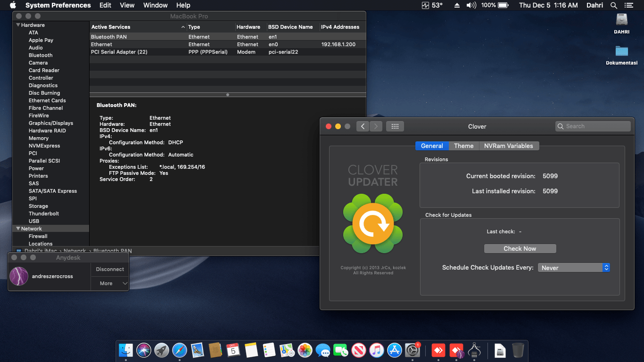Image resolution: width=644 pixels, height=362 pixels.
Task: Open the Schedule Check Updates Every dropdown
Action: pyautogui.click(x=574, y=268)
